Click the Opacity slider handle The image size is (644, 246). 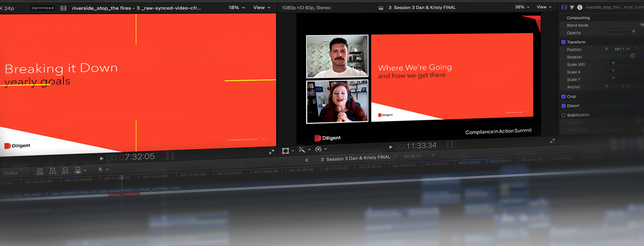point(633,32)
